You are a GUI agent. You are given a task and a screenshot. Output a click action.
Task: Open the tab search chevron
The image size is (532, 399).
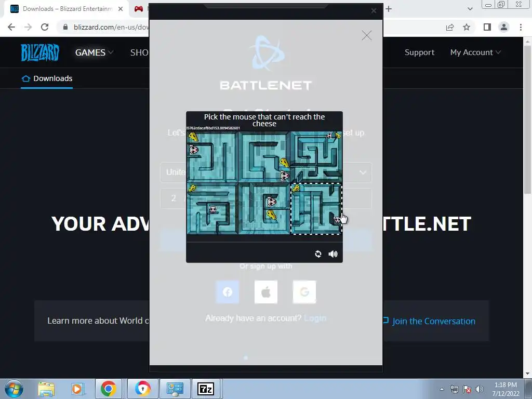(470, 9)
